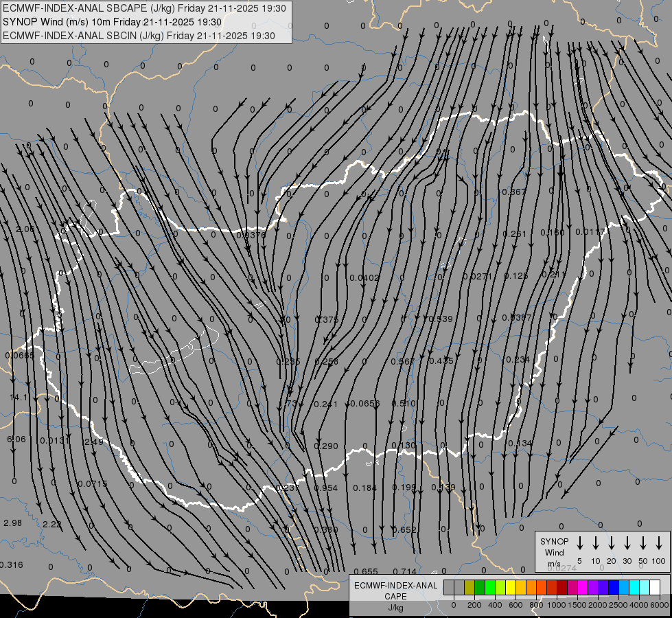Click the map value 0.567

coord(402,362)
